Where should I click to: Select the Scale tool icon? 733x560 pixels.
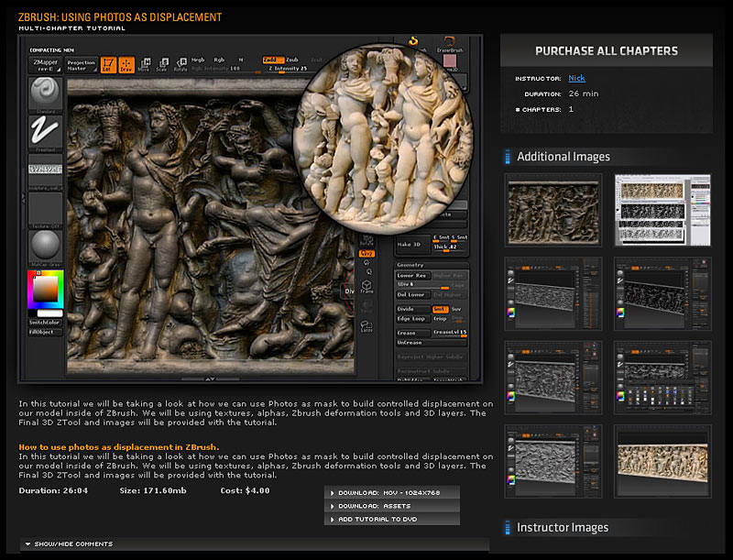(163, 64)
